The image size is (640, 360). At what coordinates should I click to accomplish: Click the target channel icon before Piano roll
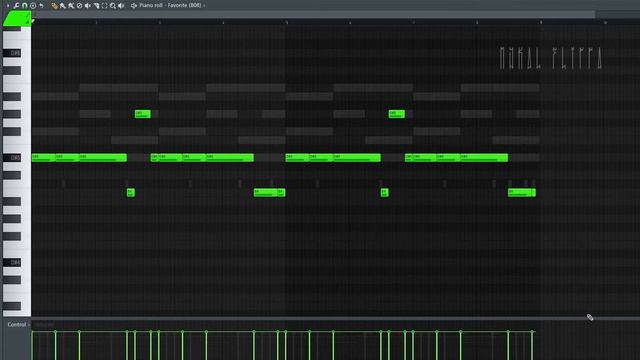(x=134, y=6)
